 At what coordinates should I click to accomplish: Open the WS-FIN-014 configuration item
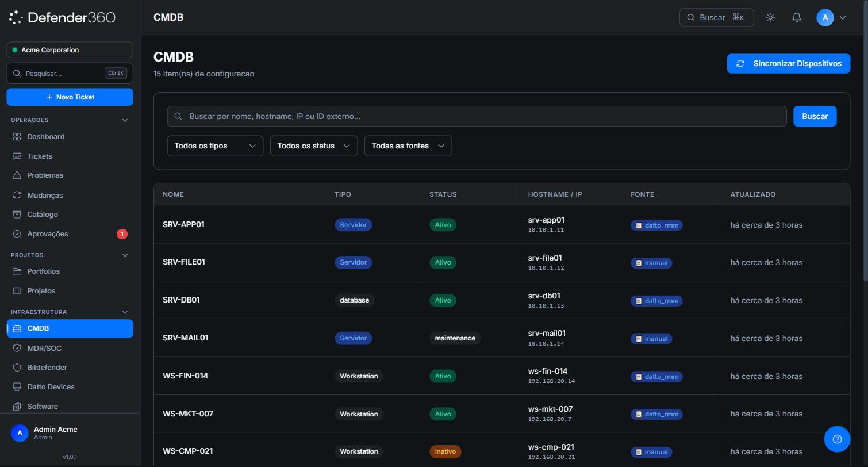click(501, 376)
